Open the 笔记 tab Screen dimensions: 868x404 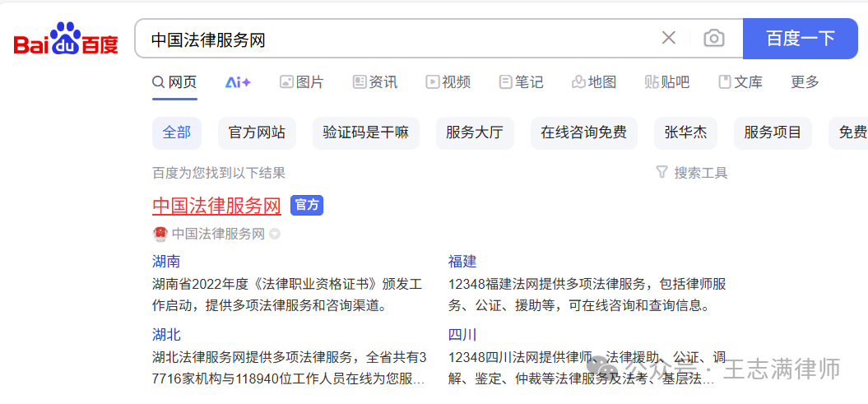click(521, 82)
